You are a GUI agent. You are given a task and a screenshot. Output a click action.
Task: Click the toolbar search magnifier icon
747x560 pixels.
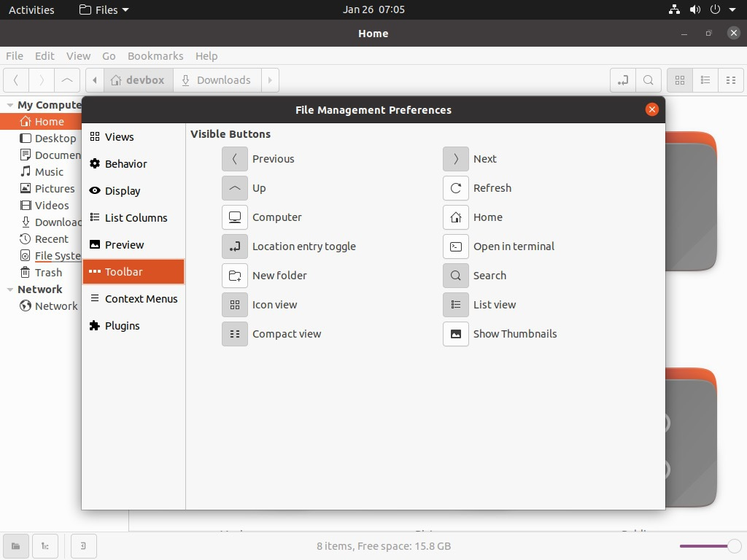(648, 80)
